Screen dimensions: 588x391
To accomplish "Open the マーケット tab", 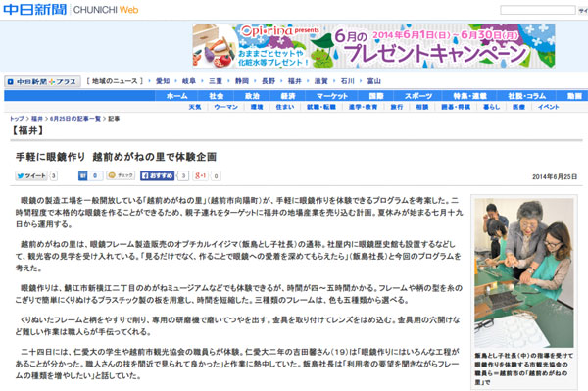I will (x=332, y=96).
